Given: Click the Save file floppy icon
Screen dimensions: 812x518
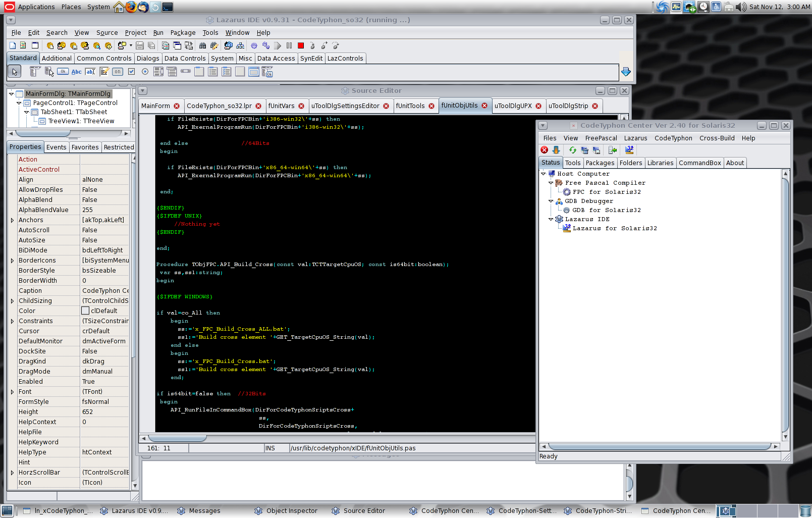Looking at the screenshot, I should pyautogui.click(x=140, y=45).
